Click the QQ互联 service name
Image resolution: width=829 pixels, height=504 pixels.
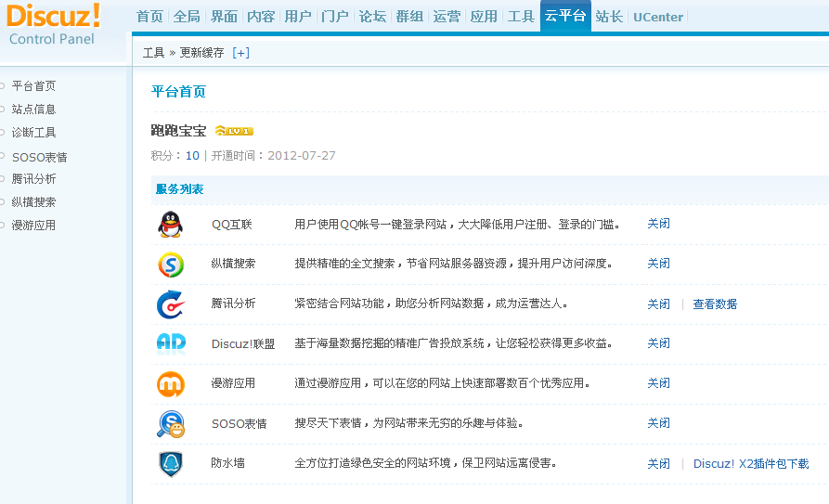click(231, 225)
